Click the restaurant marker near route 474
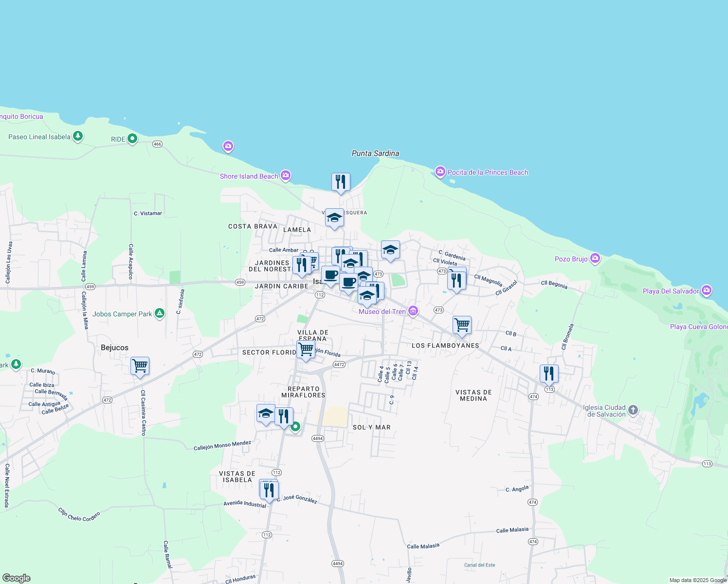728x584 pixels. tap(549, 374)
